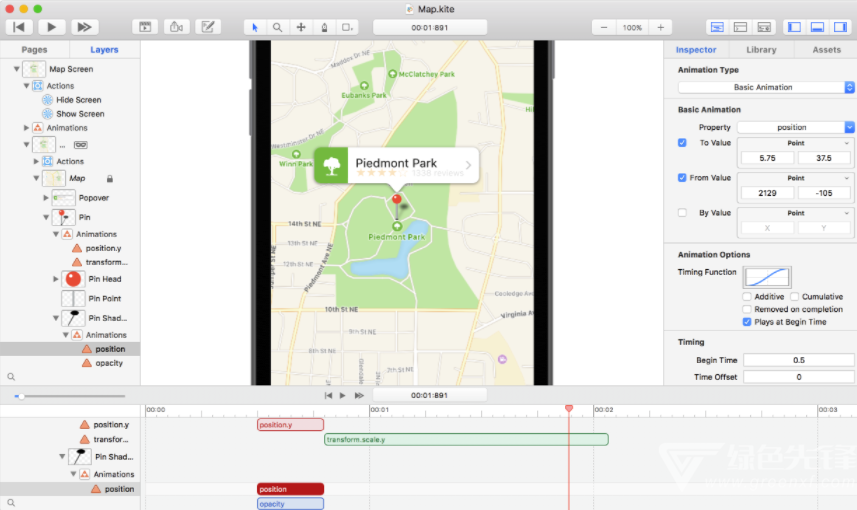The image size is (857, 510).
Task: Click the lock icon on Map layer
Action: point(110,179)
